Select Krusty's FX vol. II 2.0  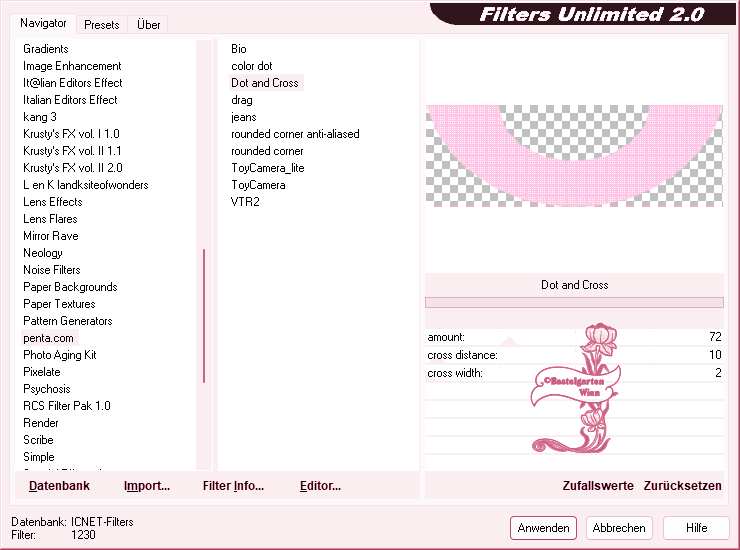click(x=73, y=168)
